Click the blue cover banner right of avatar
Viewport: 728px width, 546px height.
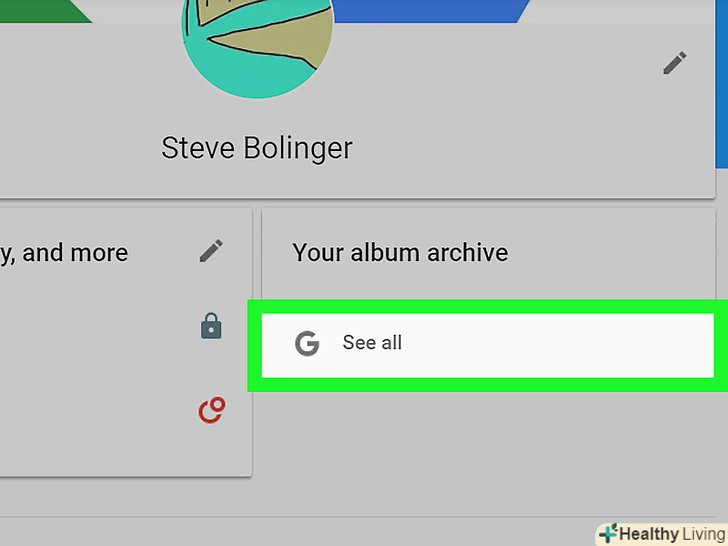coord(430,10)
